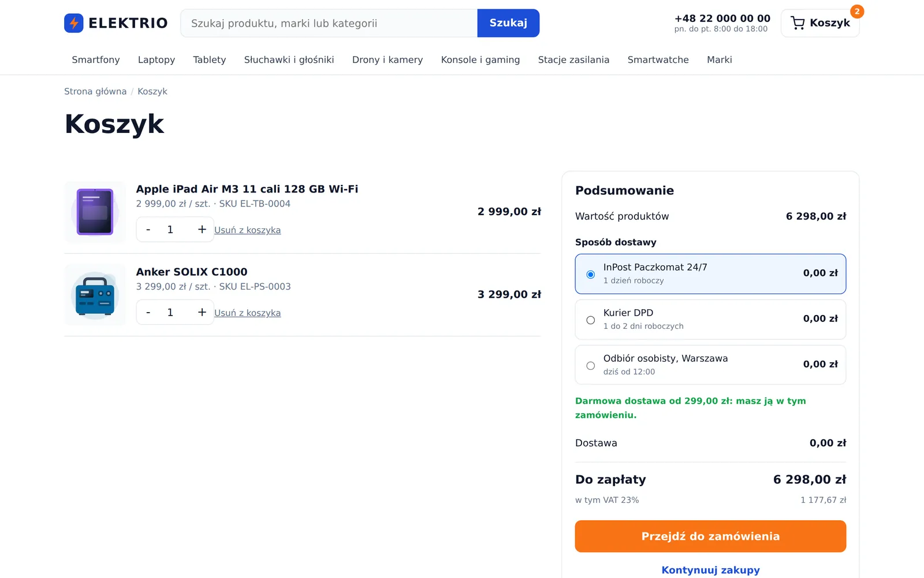Image resolution: width=924 pixels, height=578 pixels.
Task: Click the blue Szukaj search button
Action: tap(508, 23)
